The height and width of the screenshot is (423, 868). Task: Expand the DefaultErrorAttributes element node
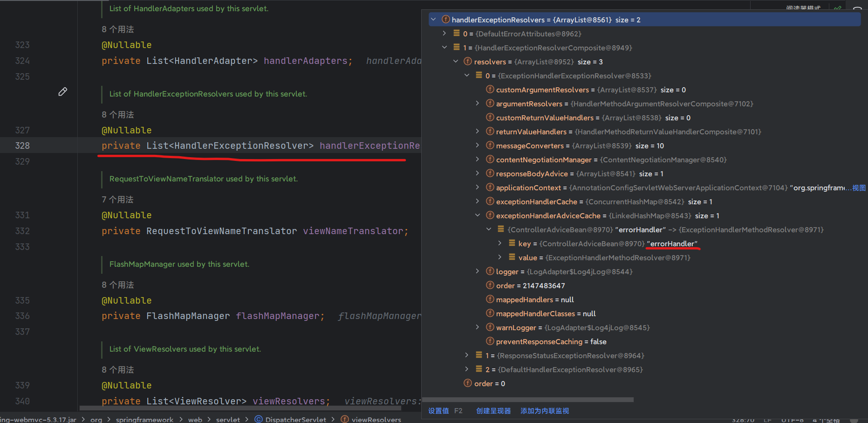444,34
